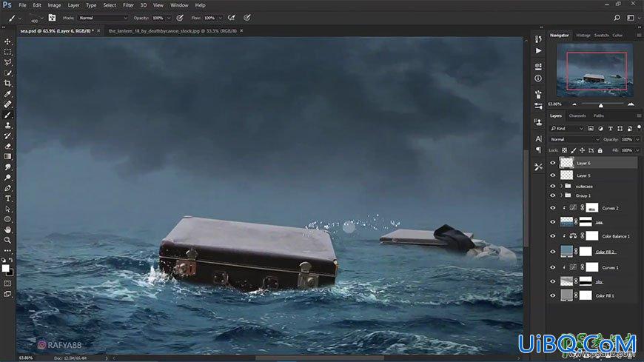Open the layer blend mode dropdown
Image resolution: width=644 pixels, height=362 pixels.
tap(575, 139)
